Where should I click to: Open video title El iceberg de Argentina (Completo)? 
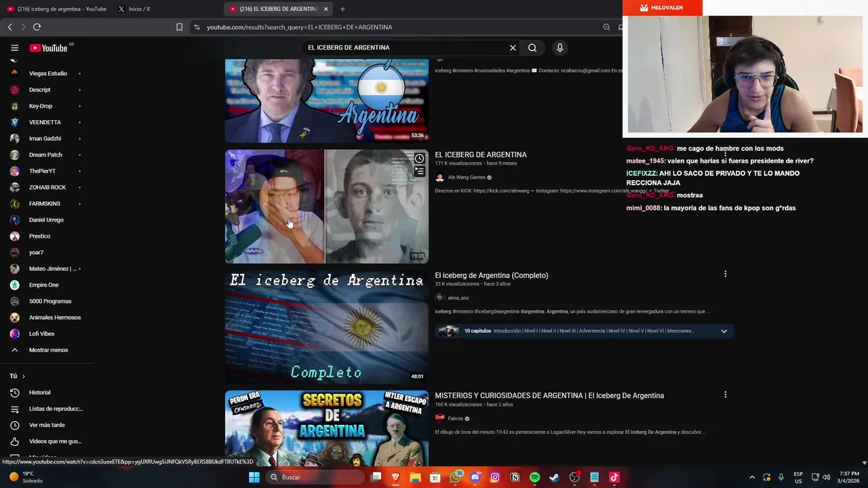[x=492, y=275]
